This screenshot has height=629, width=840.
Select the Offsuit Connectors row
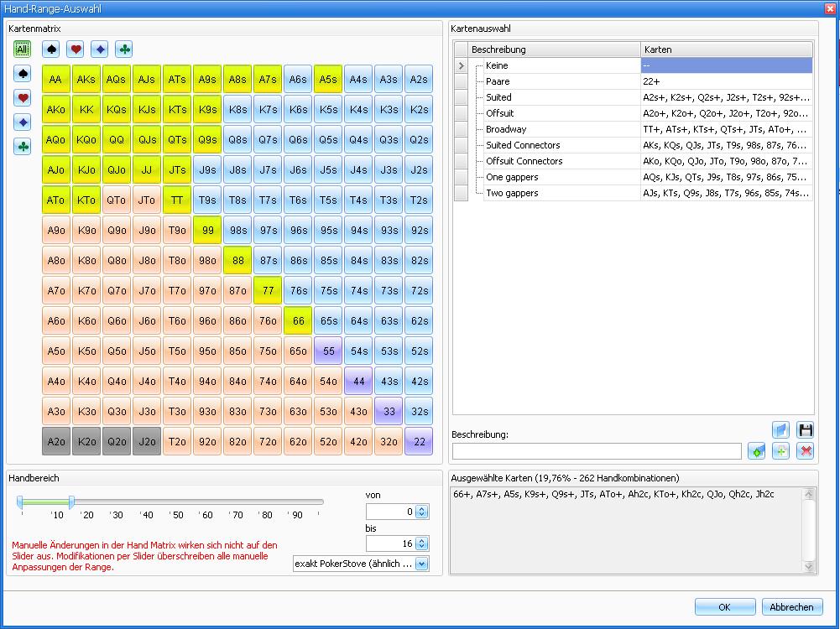[x=634, y=161]
